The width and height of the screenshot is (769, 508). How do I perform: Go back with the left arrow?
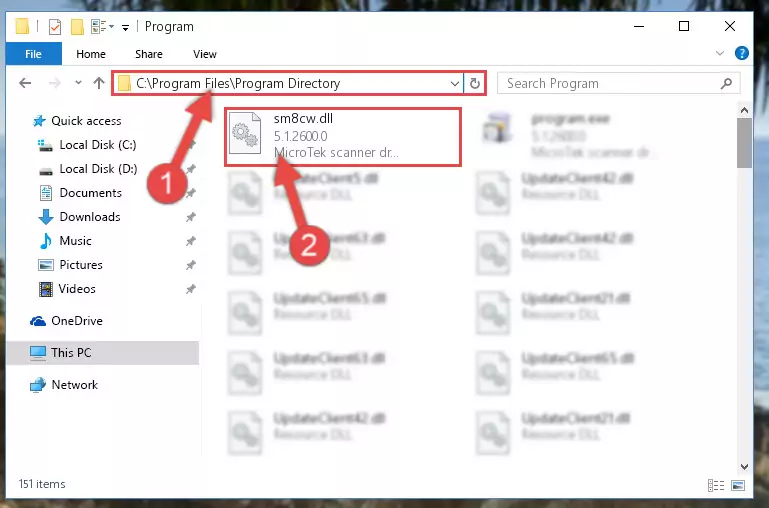coord(25,83)
